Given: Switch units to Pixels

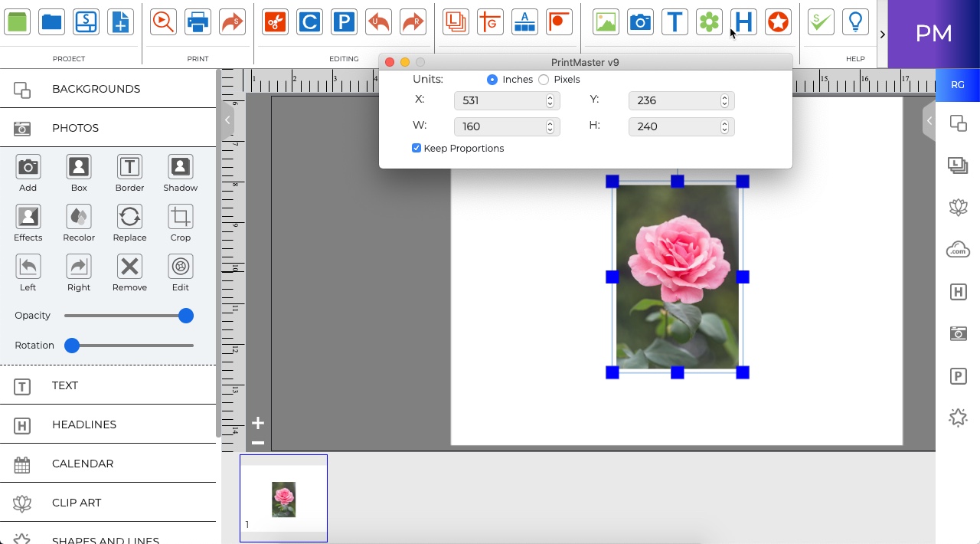Looking at the screenshot, I should (x=544, y=80).
